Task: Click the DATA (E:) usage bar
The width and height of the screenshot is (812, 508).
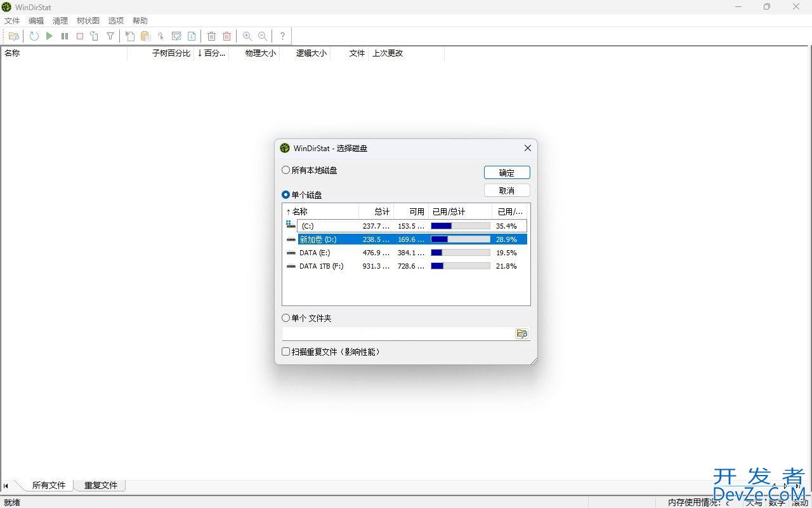Action: pyautogui.click(x=461, y=253)
